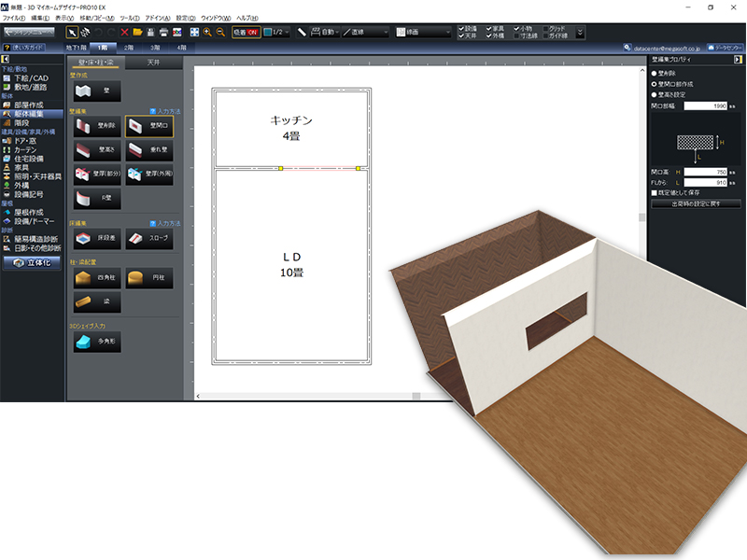The width and height of the screenshot is (747, 560).
Task: Select the R壁 curved wall tool
Action: point(96,198)
